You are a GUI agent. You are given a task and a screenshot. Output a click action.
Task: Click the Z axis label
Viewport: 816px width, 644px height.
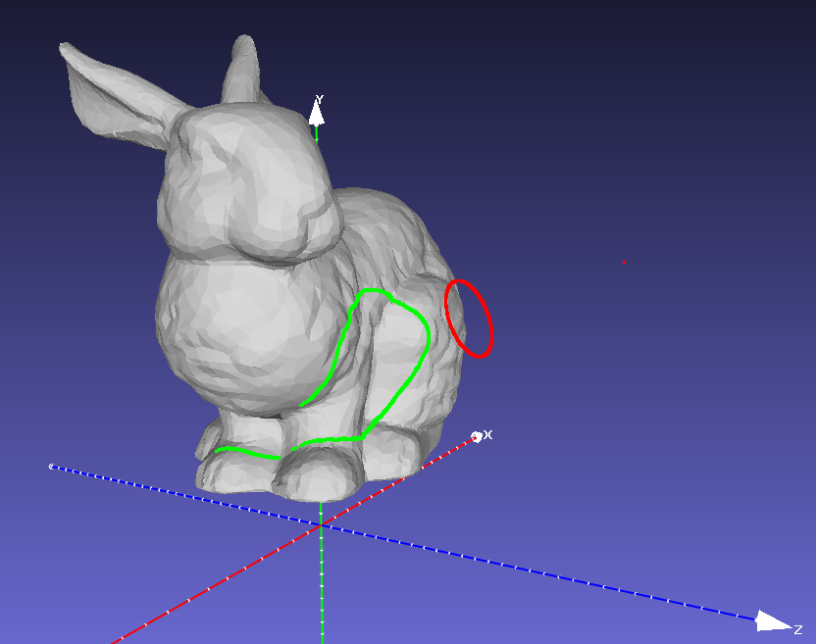point(797,630)
